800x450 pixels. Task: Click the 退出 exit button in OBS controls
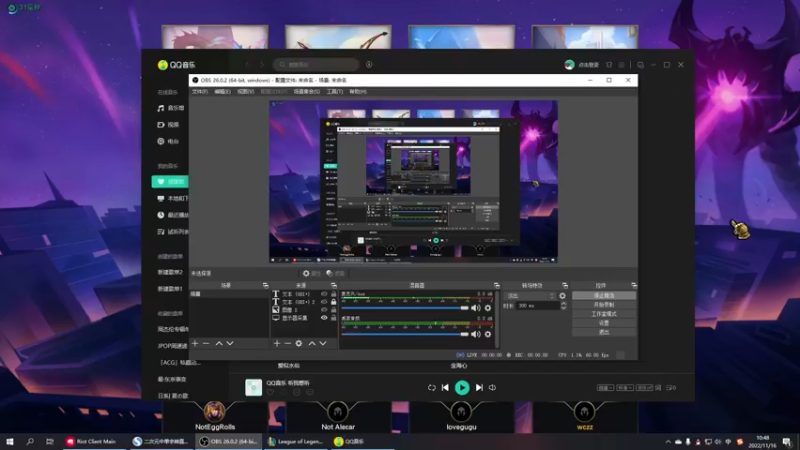tap(604, 332)
